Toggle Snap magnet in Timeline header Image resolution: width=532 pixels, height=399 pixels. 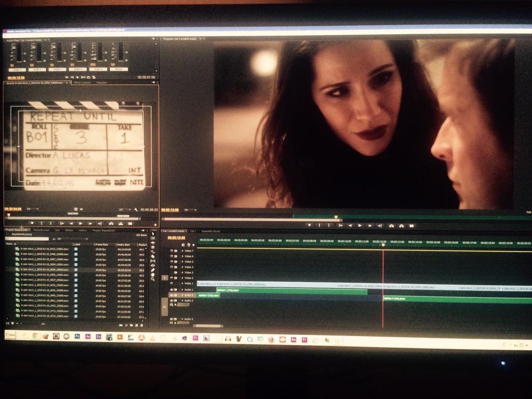pyautogui.click(x=183, y=245)
